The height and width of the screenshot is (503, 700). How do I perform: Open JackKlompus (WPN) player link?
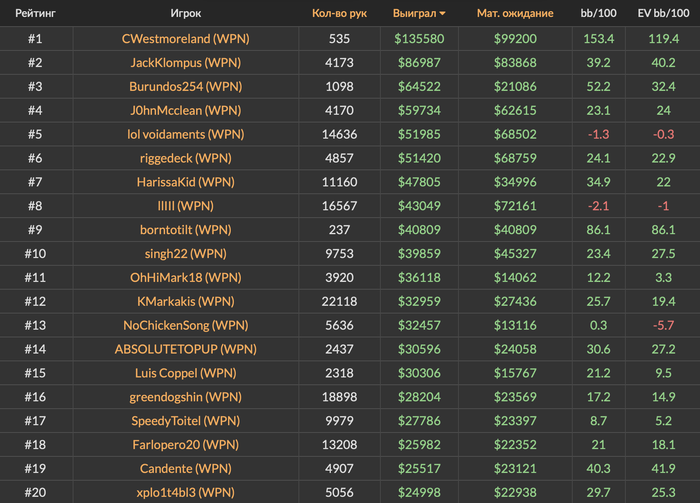186,63
